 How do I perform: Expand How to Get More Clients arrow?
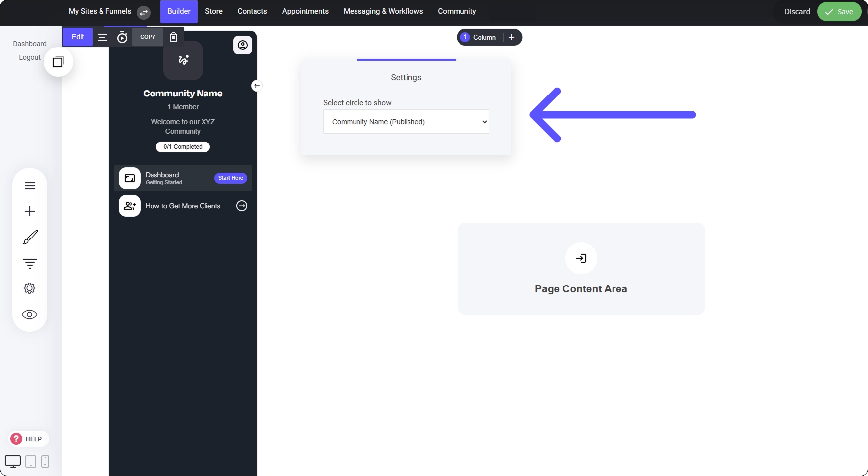pos(242,206)
